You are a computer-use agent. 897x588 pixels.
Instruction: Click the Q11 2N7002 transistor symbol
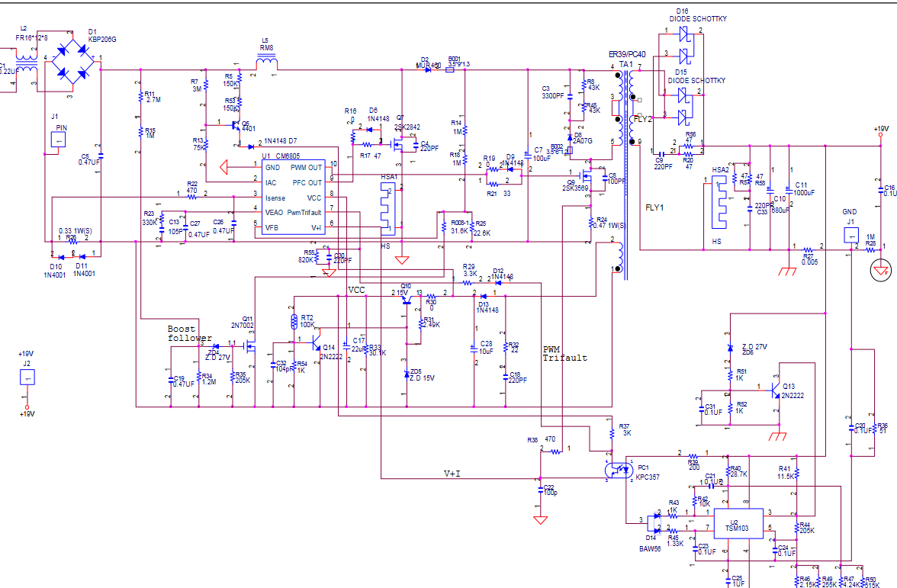(250, 345)
